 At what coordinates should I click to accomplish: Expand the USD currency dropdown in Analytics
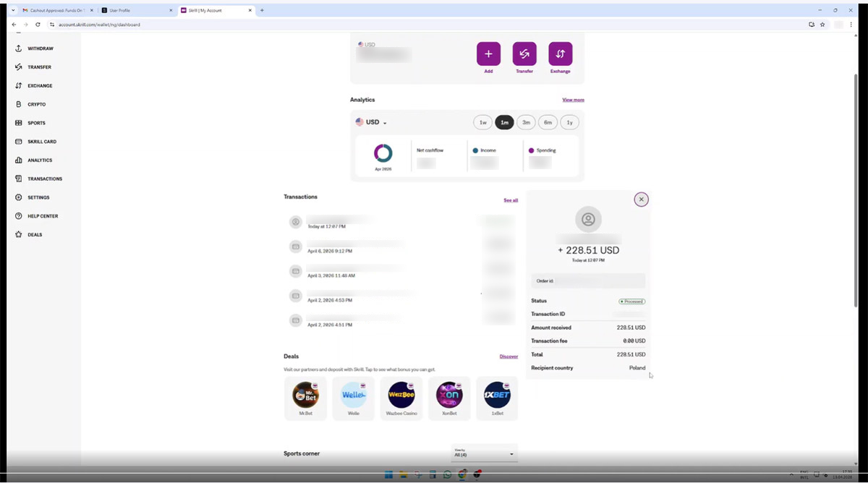tap(371, 122)
